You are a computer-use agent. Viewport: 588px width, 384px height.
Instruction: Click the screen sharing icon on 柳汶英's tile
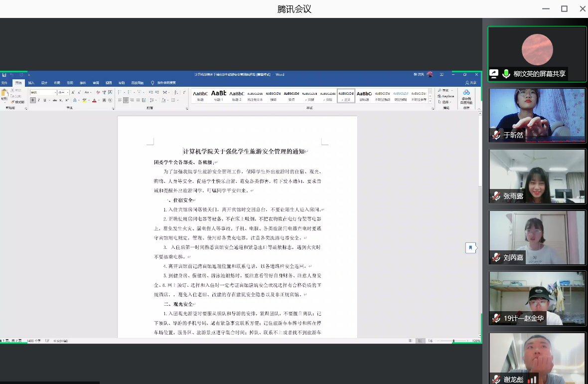click(x=494, y=73)
